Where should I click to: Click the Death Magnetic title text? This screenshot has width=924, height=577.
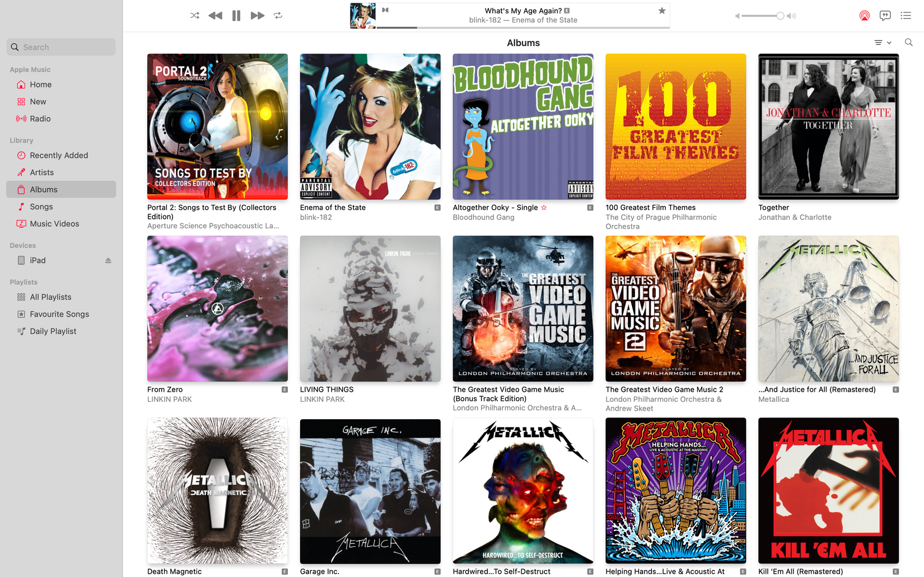[x=174, y=571]
